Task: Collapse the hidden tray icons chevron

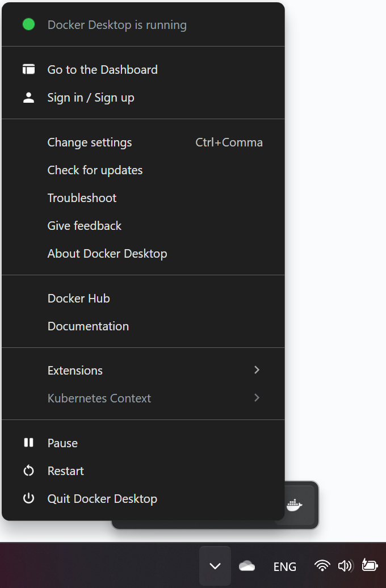Action: pos(215,566)
